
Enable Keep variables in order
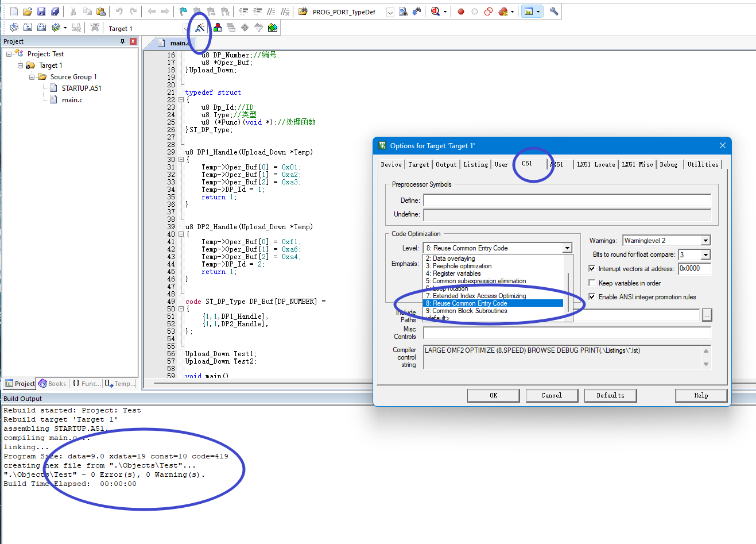[592, 283]
